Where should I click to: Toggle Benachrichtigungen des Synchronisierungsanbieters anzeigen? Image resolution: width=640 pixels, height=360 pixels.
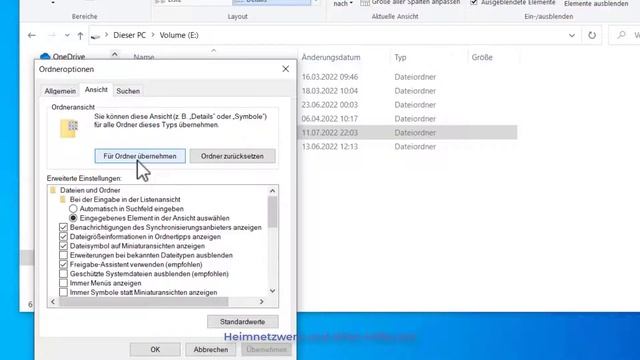point(63,227)
